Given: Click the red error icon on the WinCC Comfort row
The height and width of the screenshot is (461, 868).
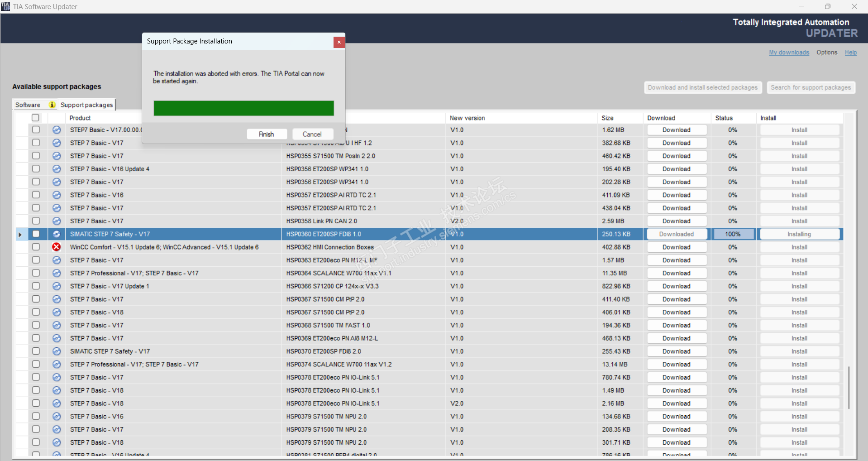Looking at the screenshot, I should [57, 247].
